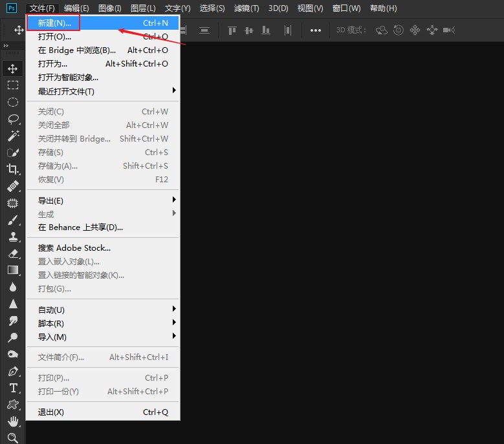Click the align vertical centers icon
Screen dimensions: 504x444
pyautogui.click(x=249, y=30)
